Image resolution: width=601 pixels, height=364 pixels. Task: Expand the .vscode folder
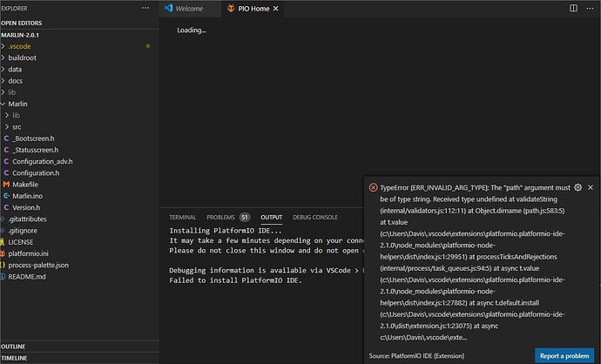3,46
